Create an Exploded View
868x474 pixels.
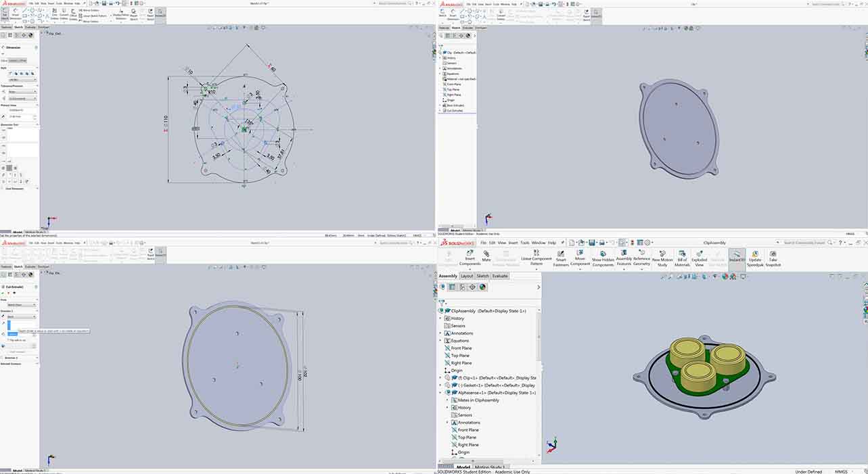[700, 259]
